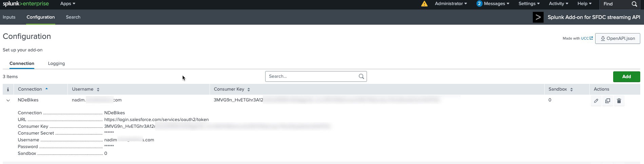Open the Activity dropdown menu
644x164 pixels.
tap(559, 4)
